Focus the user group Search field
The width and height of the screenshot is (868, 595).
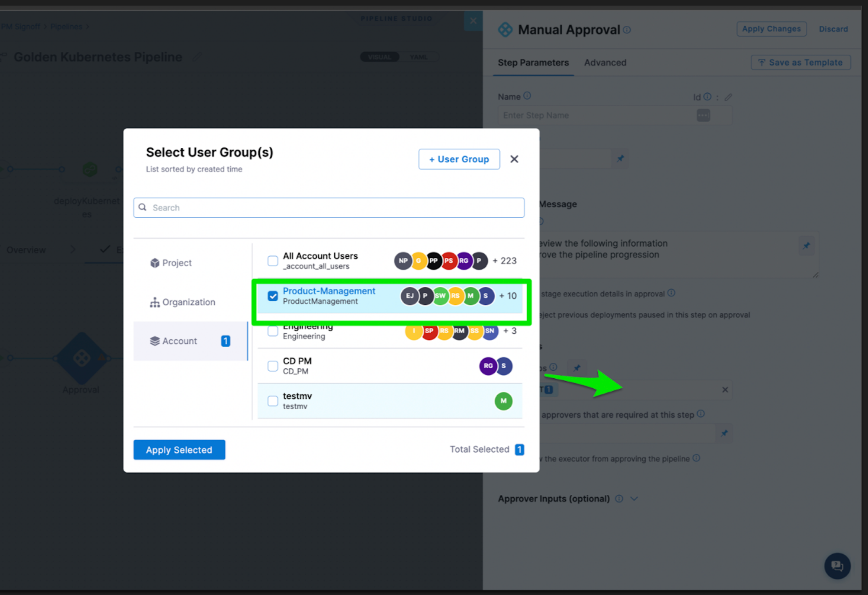pos(328,208)
